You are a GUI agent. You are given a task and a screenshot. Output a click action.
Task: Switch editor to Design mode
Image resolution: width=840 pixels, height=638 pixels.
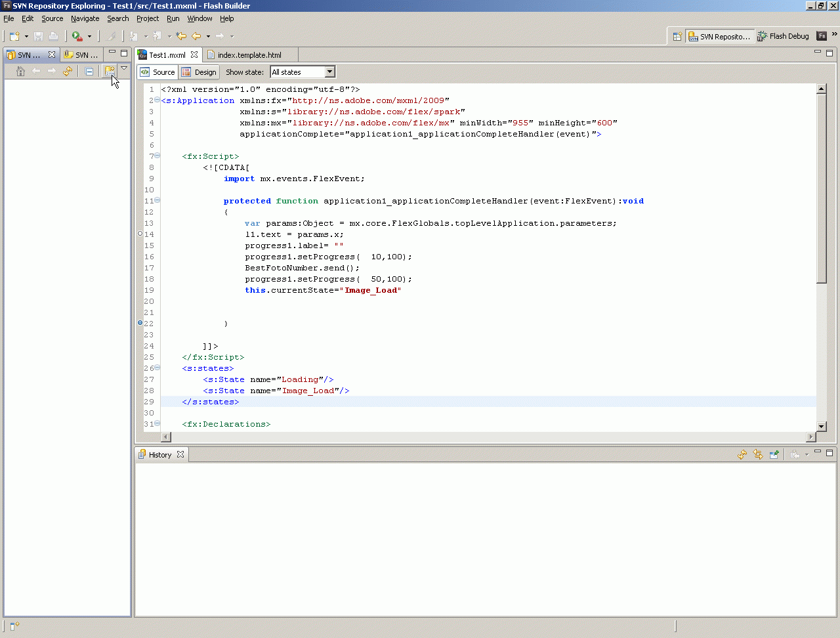pyautogui.click(x=199, y=72)
